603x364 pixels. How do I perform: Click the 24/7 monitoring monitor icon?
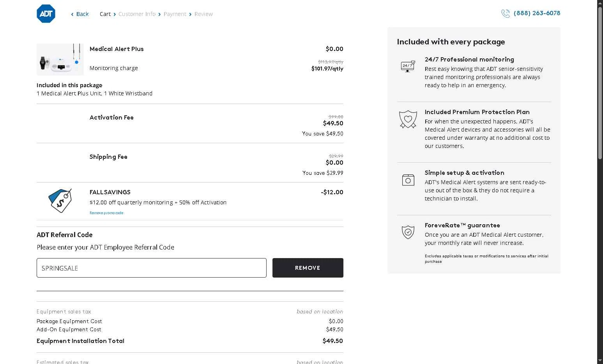pos(408,66)
